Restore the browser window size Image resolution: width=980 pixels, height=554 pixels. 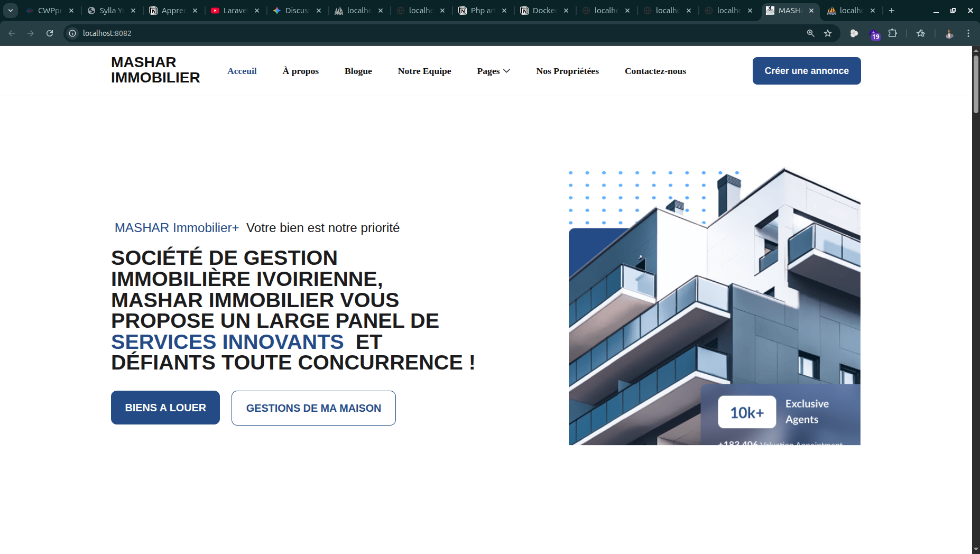(953, 11)
